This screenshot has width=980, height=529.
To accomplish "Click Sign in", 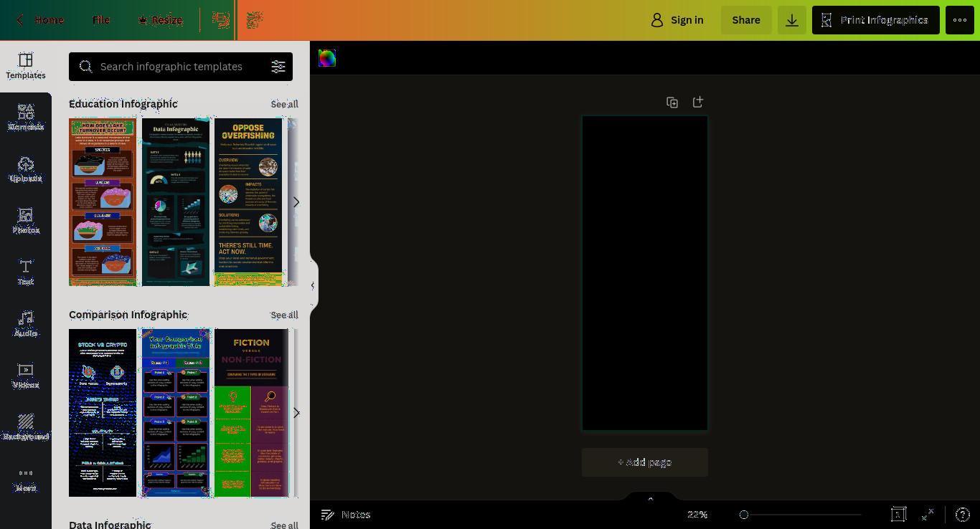I will [677, 20].
